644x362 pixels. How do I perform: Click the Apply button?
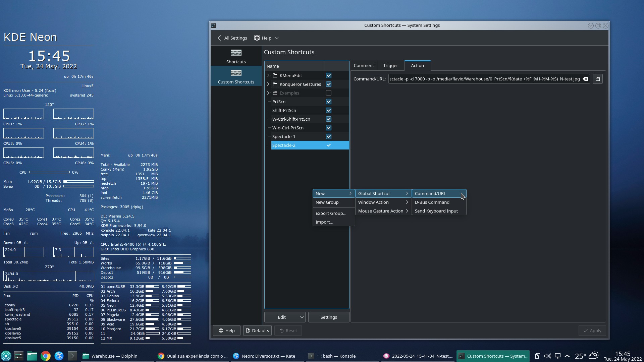tap(592, 330)
